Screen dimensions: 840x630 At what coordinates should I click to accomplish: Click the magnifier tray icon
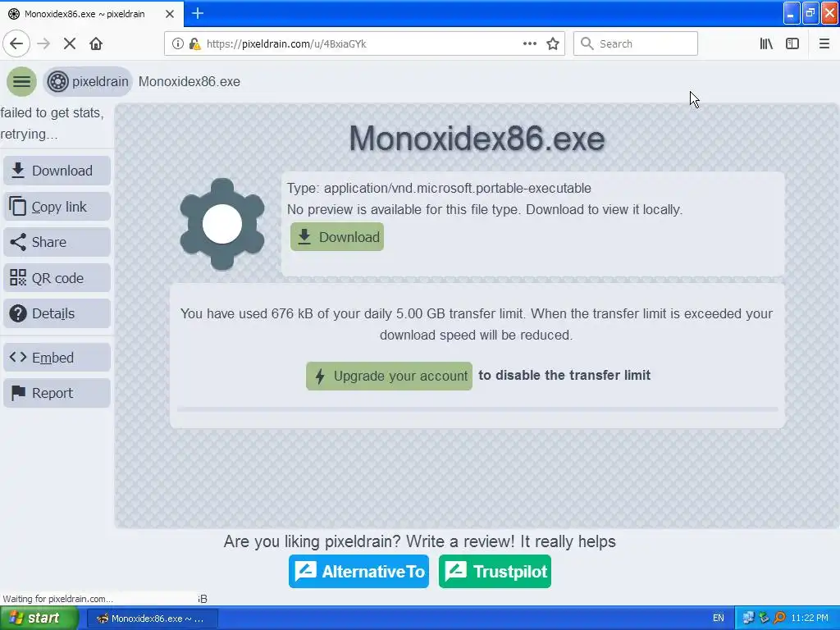click(779, 619)
